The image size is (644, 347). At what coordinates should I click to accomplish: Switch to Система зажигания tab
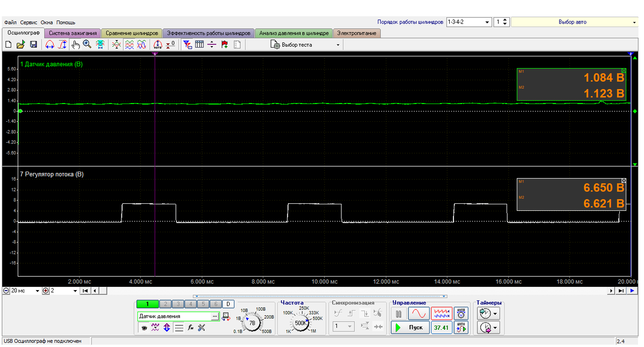coord(72,33)
